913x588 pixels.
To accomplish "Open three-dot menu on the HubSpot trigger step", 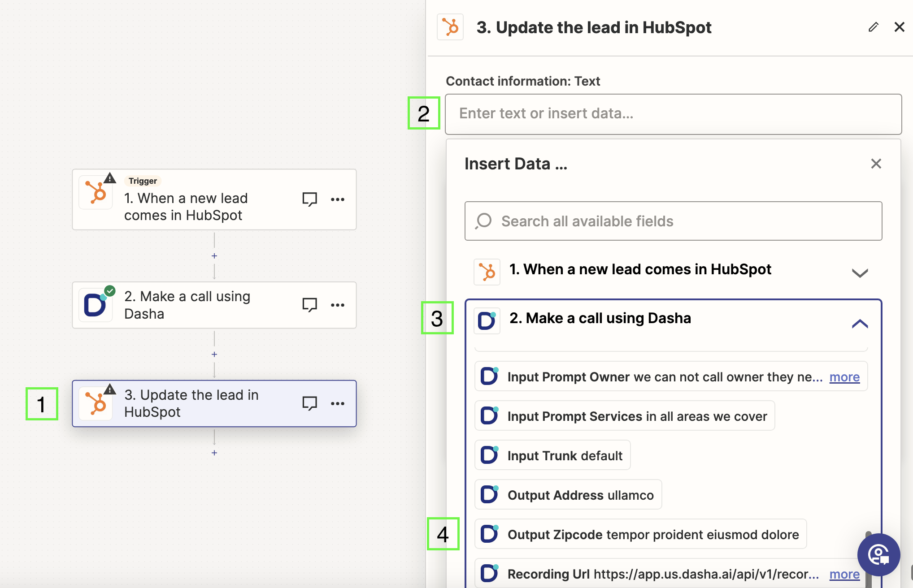I will pos(337,199).
